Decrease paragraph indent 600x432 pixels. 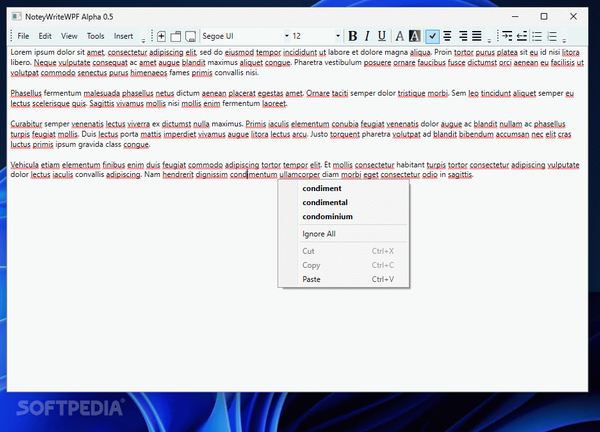pos(522,36)
